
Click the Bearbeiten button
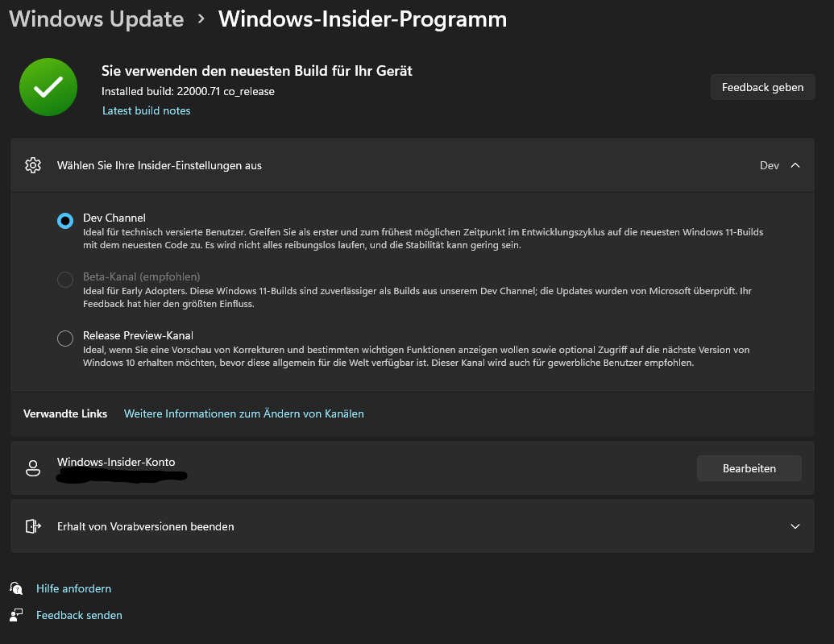tap(749, 468)
